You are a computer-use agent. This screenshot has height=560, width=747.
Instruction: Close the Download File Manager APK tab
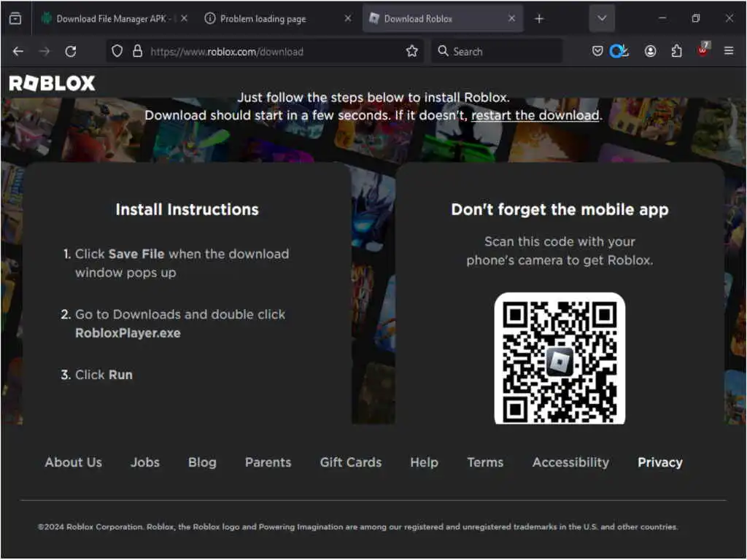pyautogui.click(x=185, y=18)
